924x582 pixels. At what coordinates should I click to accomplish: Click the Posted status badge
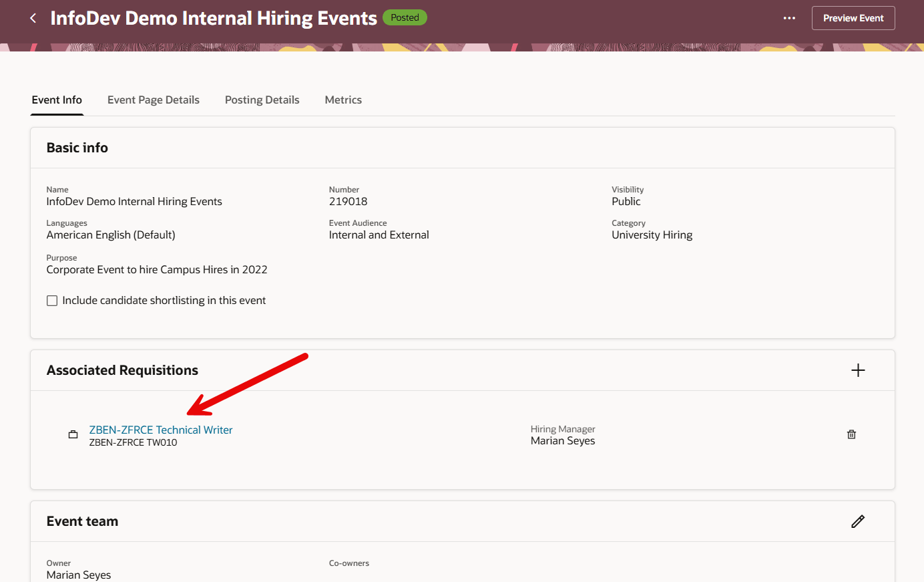pos(405,17)
